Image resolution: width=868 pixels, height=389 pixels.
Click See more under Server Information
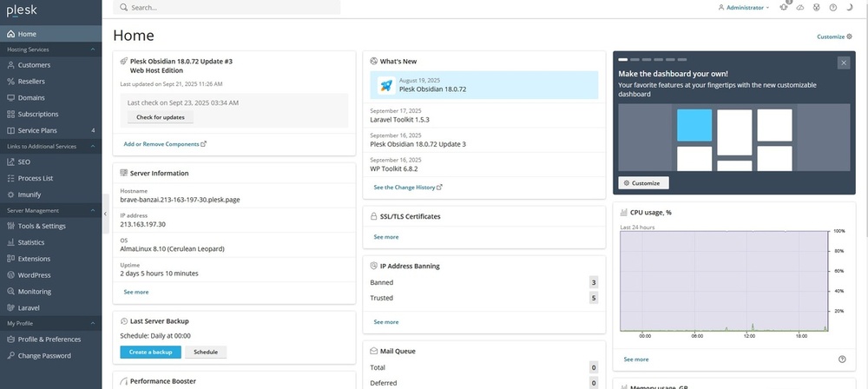click(135, 292)
